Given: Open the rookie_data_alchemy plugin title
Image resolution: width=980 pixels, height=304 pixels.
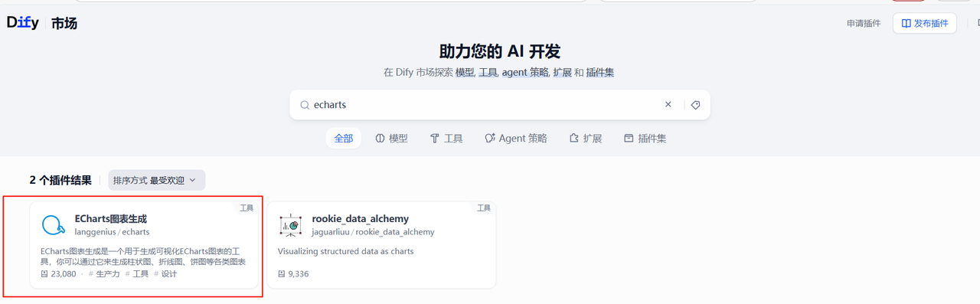Looking at the screenshot, I should (360, 219).
